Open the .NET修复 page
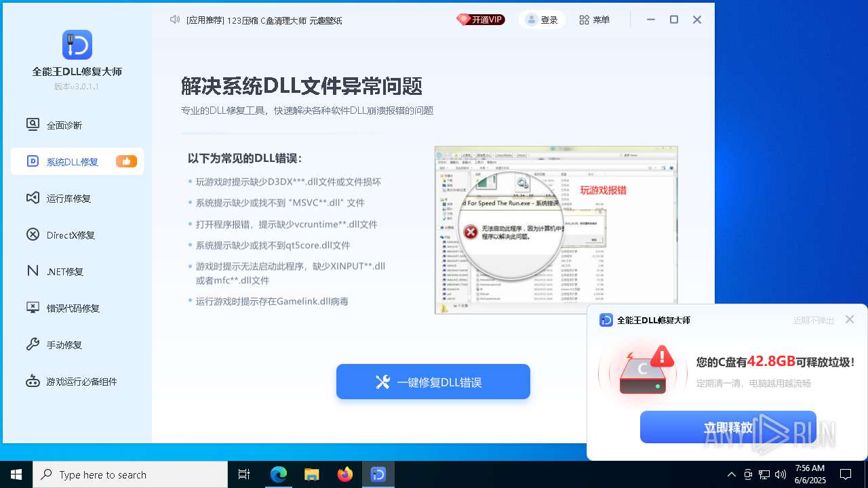 point(77,271)
